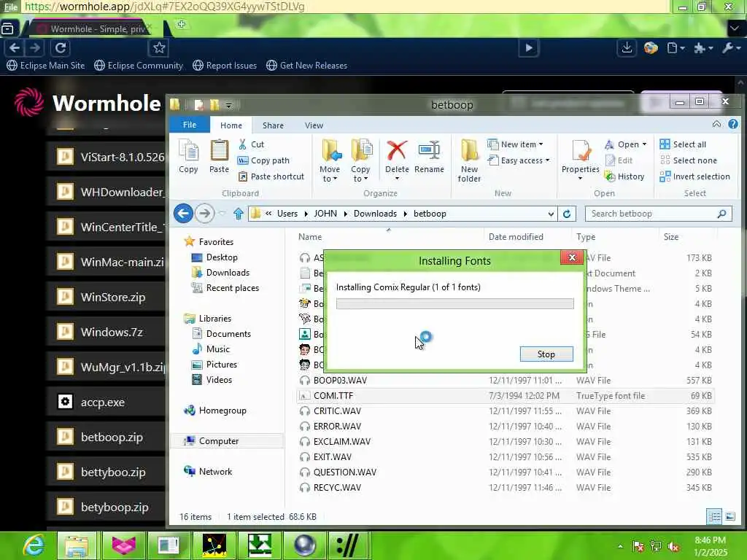Collapse the ribbon with the caret
The height and width of the screenshot is (560, 747).
[716, 124]
